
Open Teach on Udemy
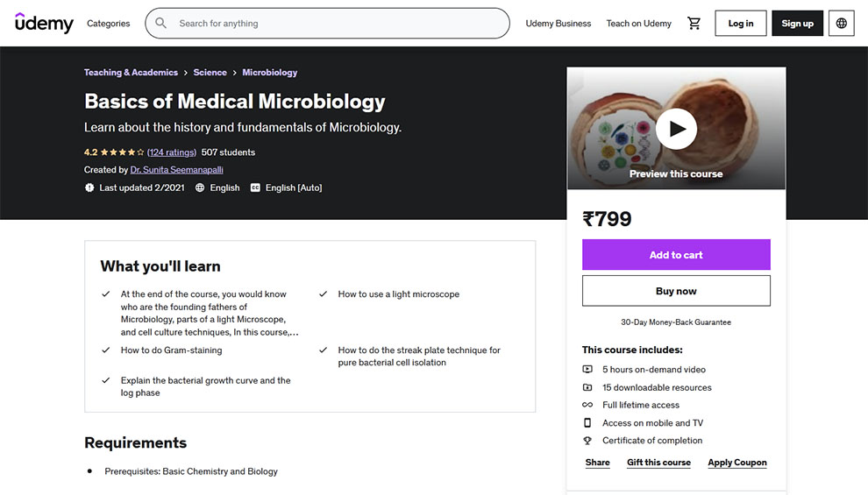pos(638,24)
